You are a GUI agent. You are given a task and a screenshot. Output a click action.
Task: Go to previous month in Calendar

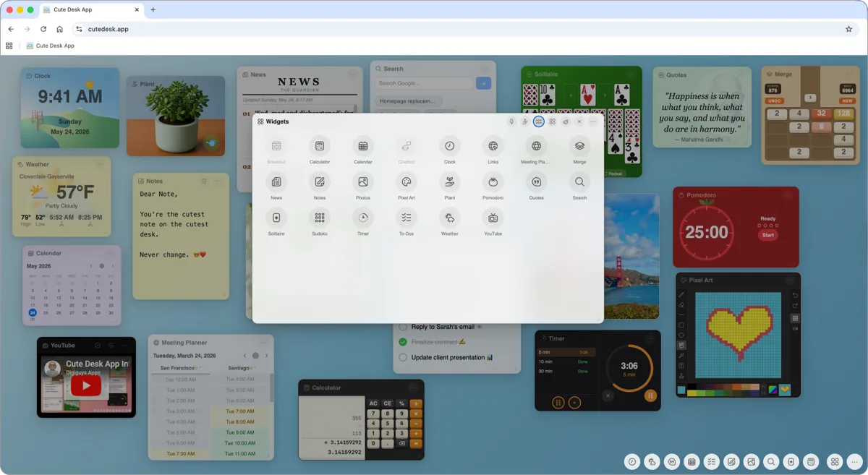pos(91,266)
